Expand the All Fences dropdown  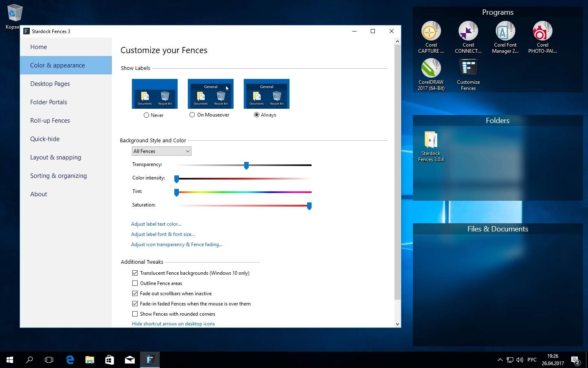coord(162,151)
